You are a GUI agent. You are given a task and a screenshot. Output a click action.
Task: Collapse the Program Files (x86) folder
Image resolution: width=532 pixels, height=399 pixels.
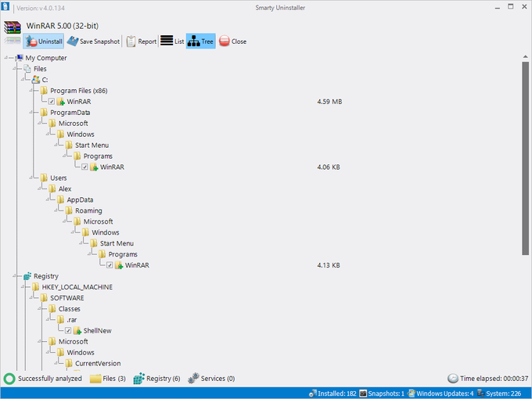tap(31, 91)
